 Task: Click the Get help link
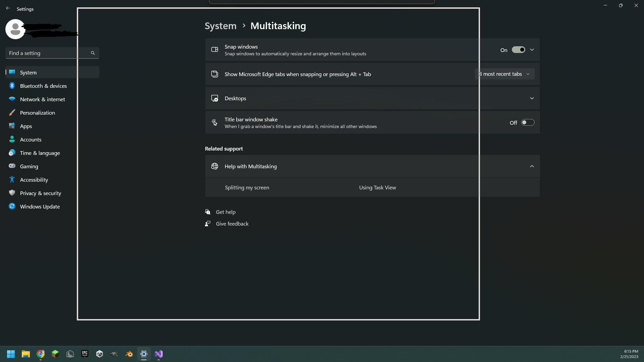(225, 212)
